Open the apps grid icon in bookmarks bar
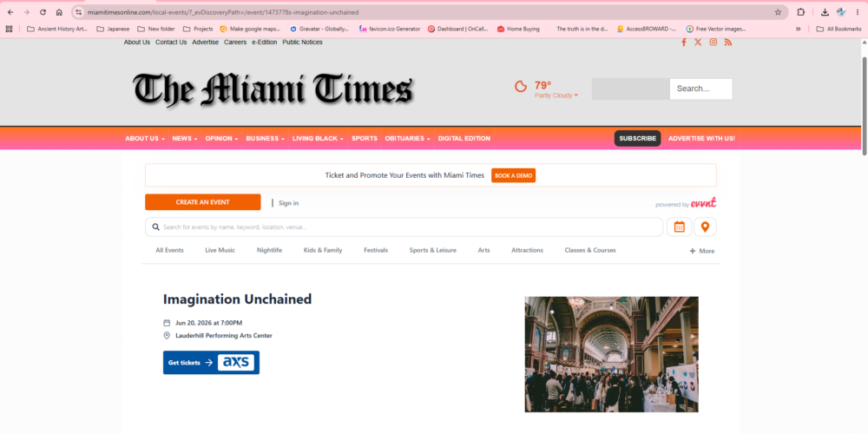Screen dimensions: 868x434 pyautogui.click(x=9, y=29)
